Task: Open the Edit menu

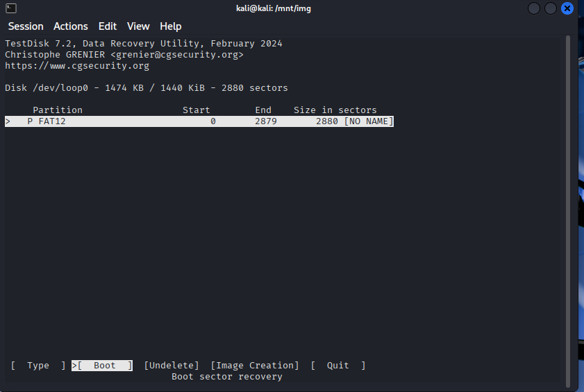Action: (x=108, y=26)
